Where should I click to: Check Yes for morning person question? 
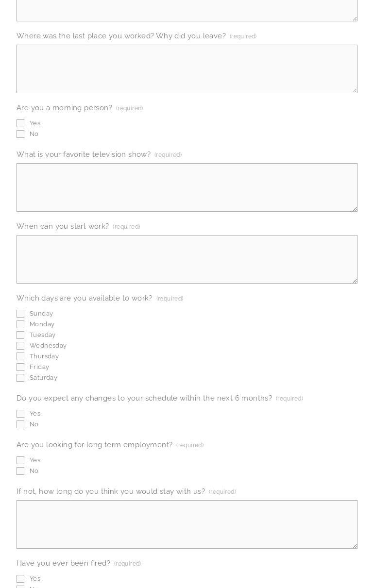[20, 123]
